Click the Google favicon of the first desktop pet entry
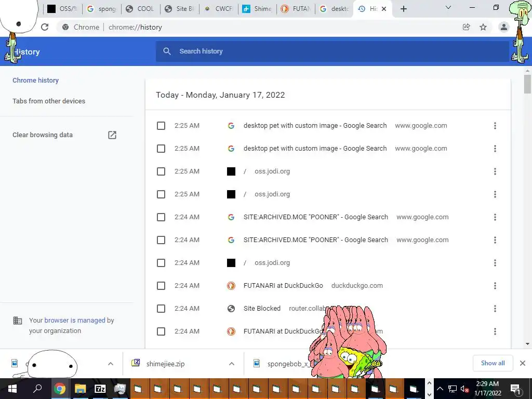The height and width of the screenshot is (399, 532). [x=231, y=126]
